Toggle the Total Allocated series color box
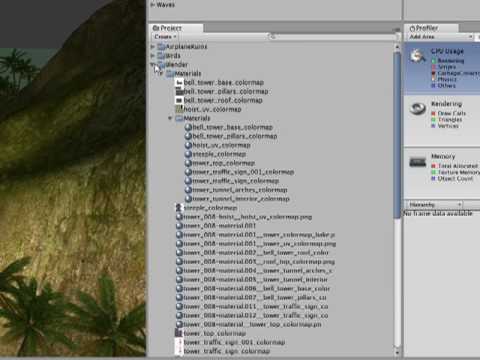The image size is (480, 360). (x=434, y=166)
